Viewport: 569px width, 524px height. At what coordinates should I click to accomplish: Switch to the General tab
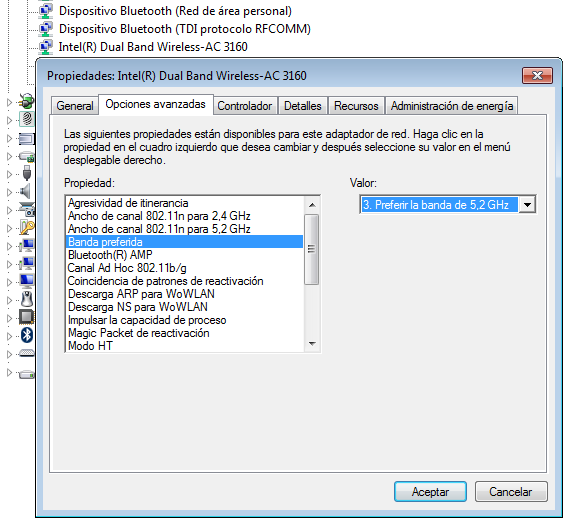point(75,106)
